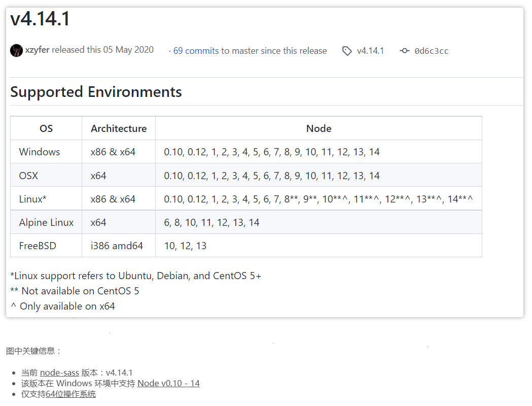Screen dimensions: 532x406
Task: Select the Windows row OS cell
Action: tap(46, 152)
